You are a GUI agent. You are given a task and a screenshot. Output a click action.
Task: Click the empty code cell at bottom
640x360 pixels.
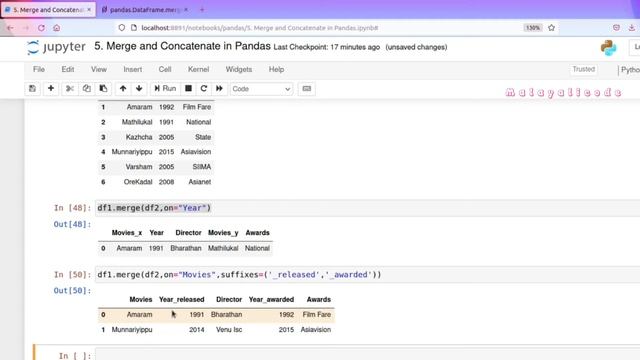[367, 355]
